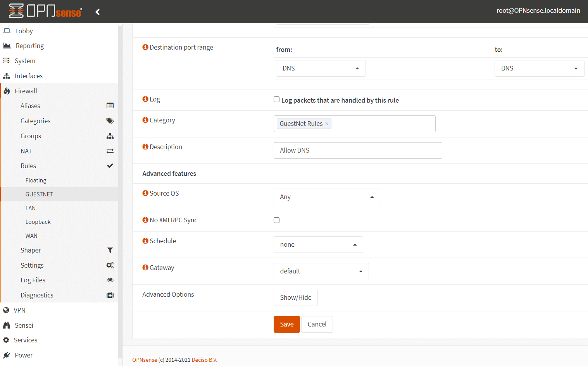Click the Description field containing Allow DNS
The image size is (588, 366).
tap(357, 150)
